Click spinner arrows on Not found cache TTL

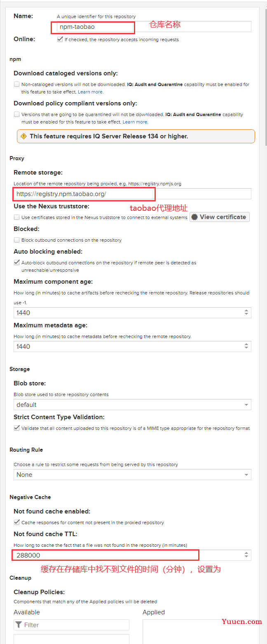246,555
